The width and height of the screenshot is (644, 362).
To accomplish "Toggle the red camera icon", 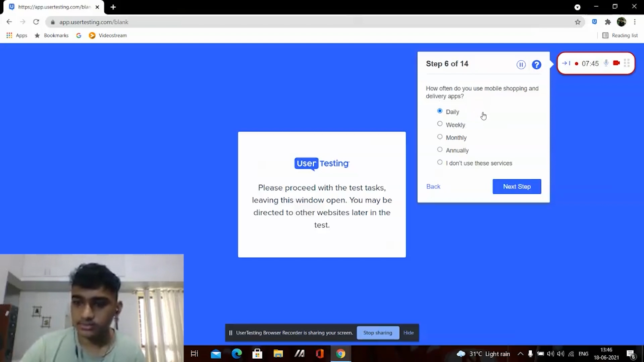I will (616, 63).
